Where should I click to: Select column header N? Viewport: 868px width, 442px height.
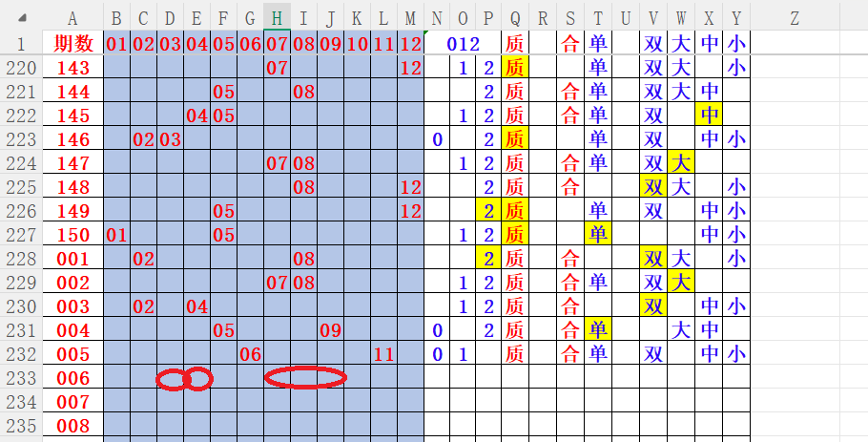[437, 18]
